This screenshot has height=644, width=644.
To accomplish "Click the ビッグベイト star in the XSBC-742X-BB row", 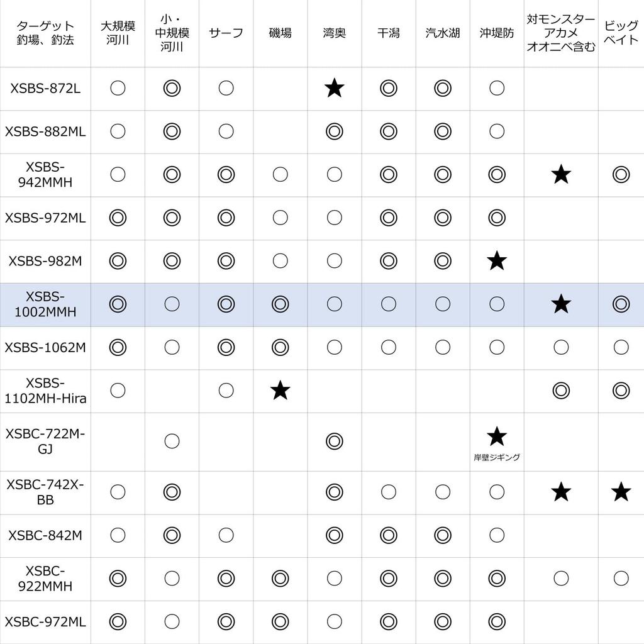I will (621, 492).
